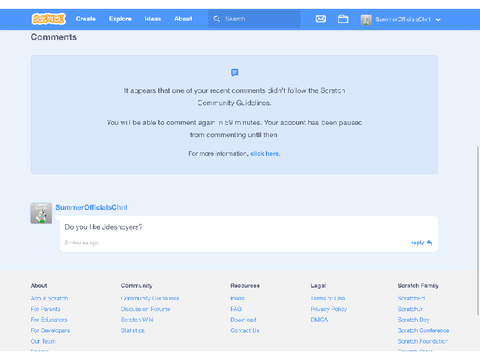Open the ScratchEd footer link

pyautogui.click(x=411, y=298)
